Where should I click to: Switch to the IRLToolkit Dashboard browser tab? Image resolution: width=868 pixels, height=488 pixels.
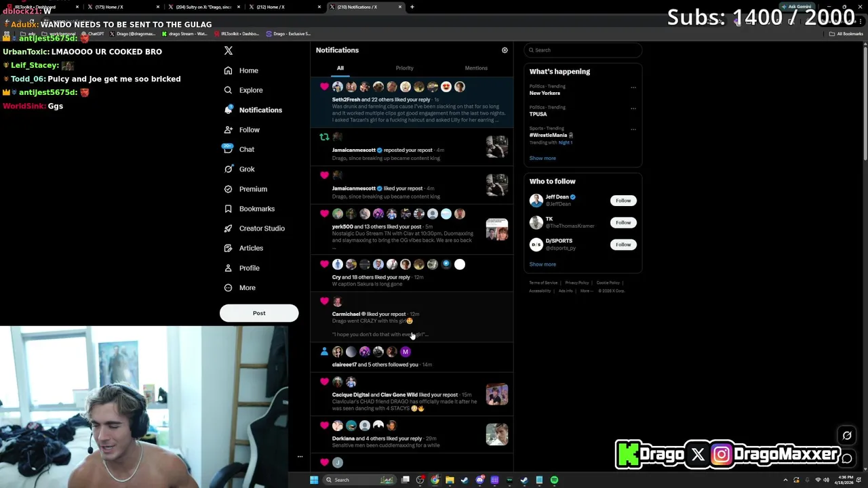pyautogui.click(x=42, y=7)
